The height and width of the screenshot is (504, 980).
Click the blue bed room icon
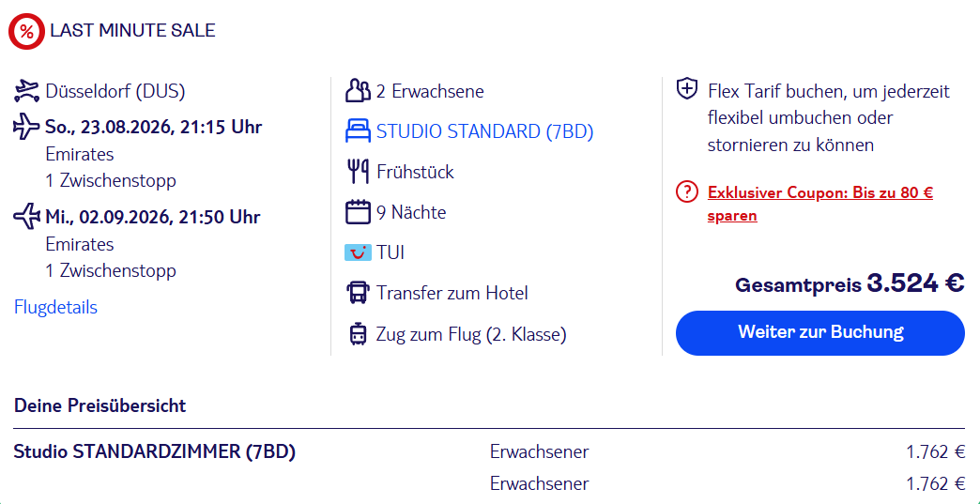pos(359,131)
